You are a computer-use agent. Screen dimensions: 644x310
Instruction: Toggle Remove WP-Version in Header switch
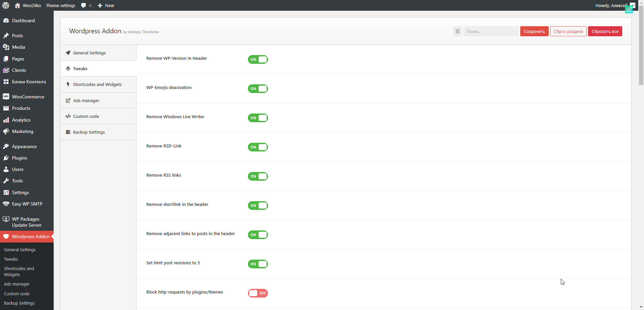click(258, 59)
